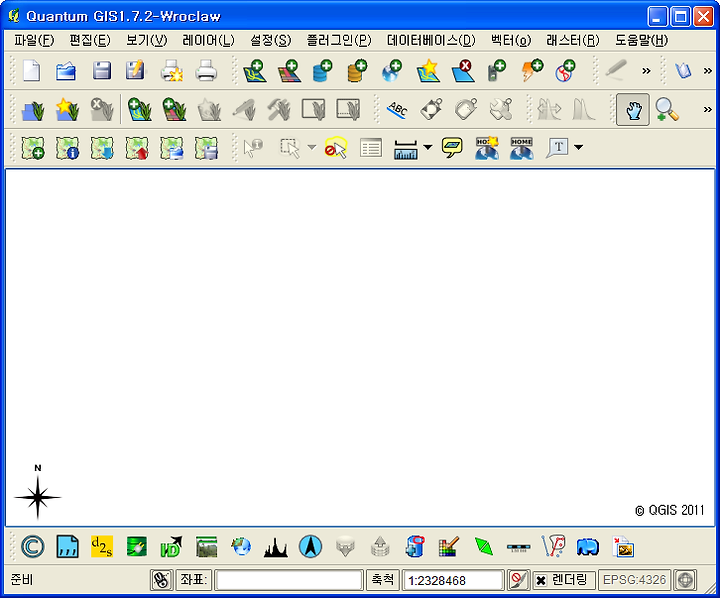
Task: Remove layer icon with red X
Action: click(463, 71)
